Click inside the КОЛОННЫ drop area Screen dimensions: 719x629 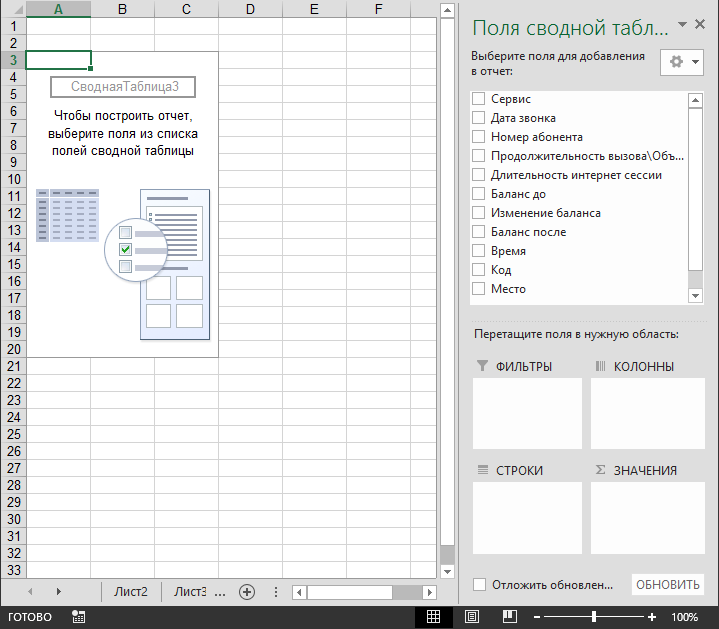click(647, 414)
